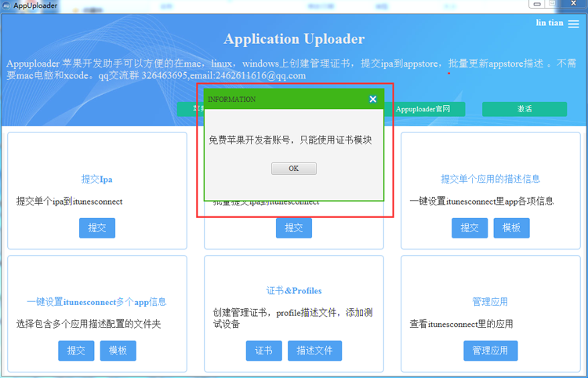This screenshot has width=588, height=378.
Task: Click the 证书&Profiles title
Action: click(x=294, y=291)
